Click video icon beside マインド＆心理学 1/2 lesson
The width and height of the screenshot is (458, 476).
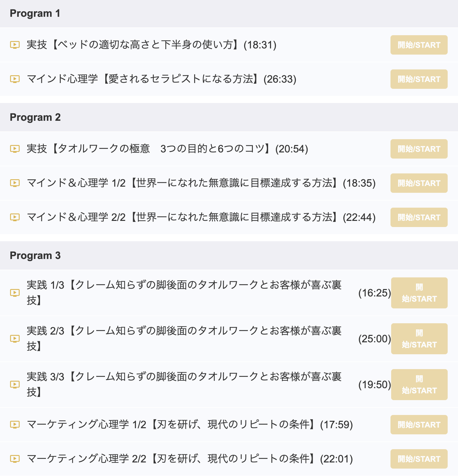[x=15, y=183]
